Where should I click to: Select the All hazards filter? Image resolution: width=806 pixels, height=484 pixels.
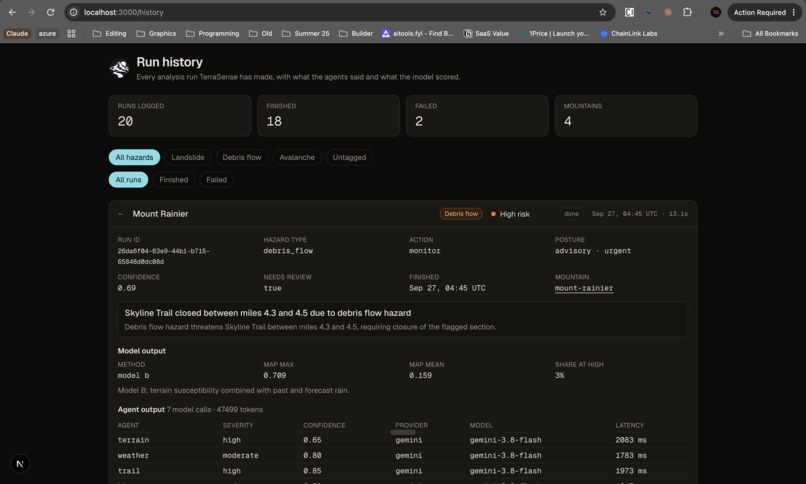[134, 157]
